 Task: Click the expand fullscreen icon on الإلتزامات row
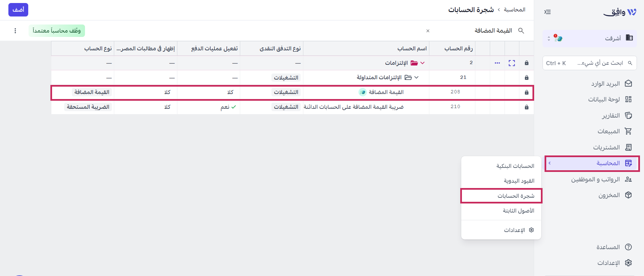point(512,63)
